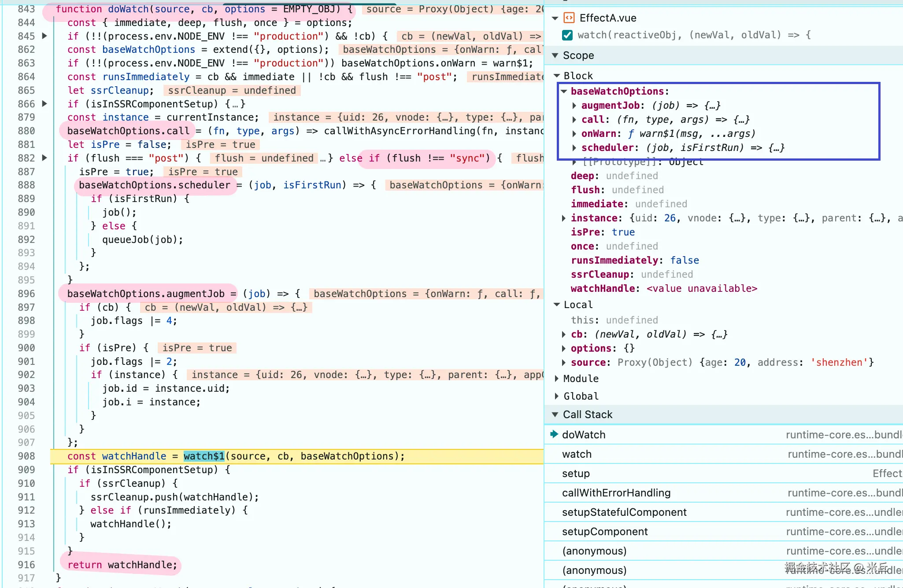Expand the cb variable in Local scope
This screenshot has width=903, height=588.
point(563,334)
